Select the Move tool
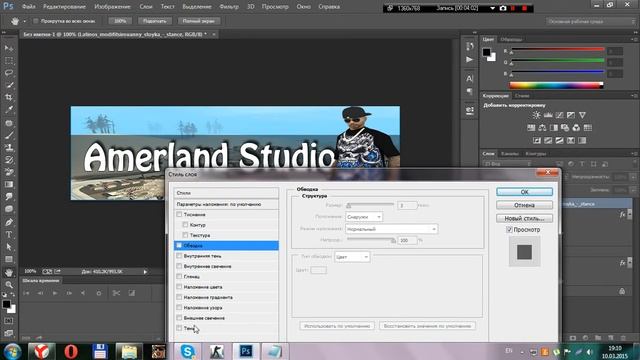Image resolution: width=640 pixels, height=360 pixels. pyautogui.click(x=9, y=48)
